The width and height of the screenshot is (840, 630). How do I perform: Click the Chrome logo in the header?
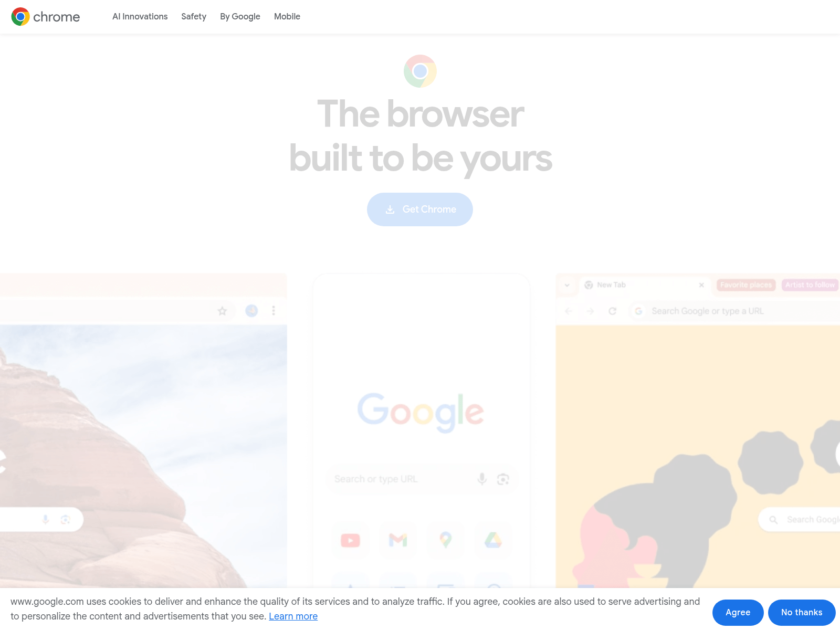[x=46, y=17]
